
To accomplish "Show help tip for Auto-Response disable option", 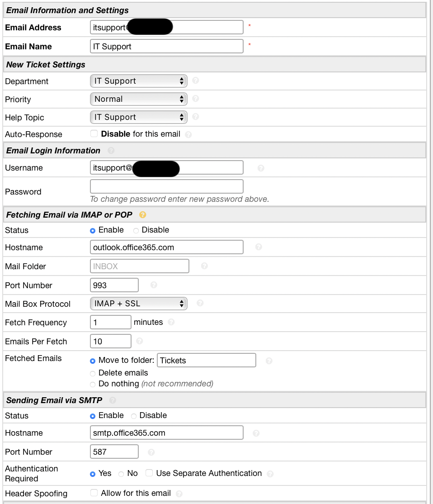I will [x=188, y=134].
